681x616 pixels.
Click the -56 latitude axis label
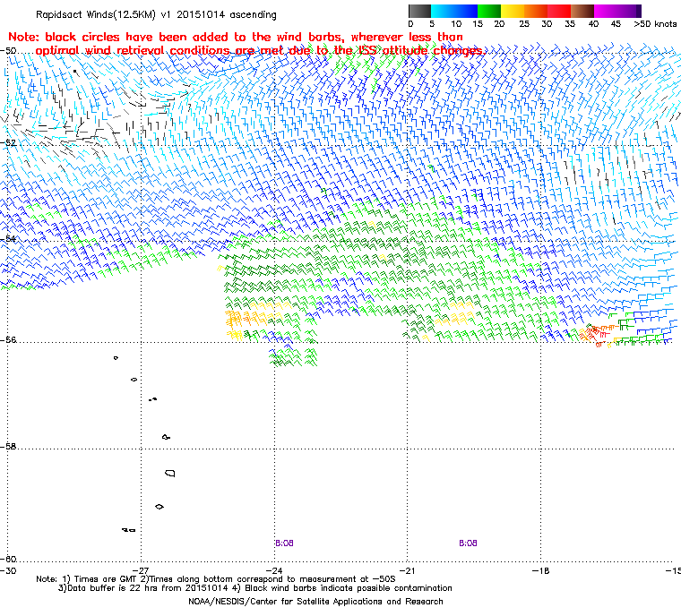coord(8,340)
